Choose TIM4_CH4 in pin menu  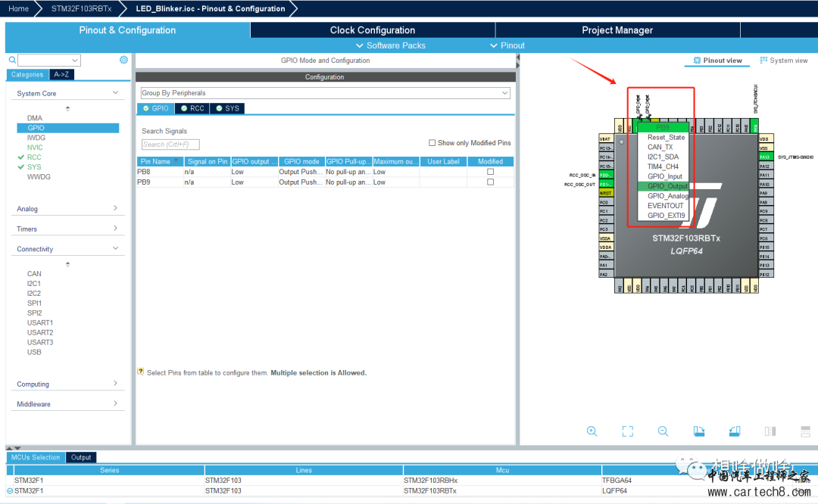663,166
